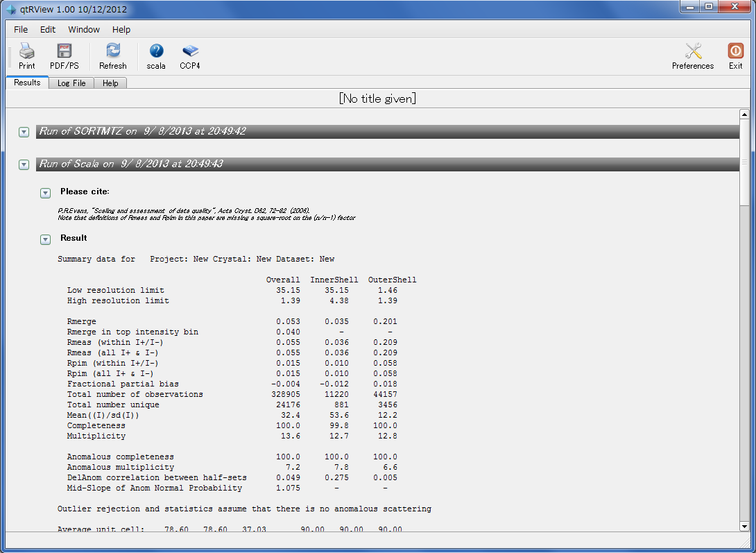Collapse the Run of Scala section
Screen dimensions: 756x553
tap(24, 165)
